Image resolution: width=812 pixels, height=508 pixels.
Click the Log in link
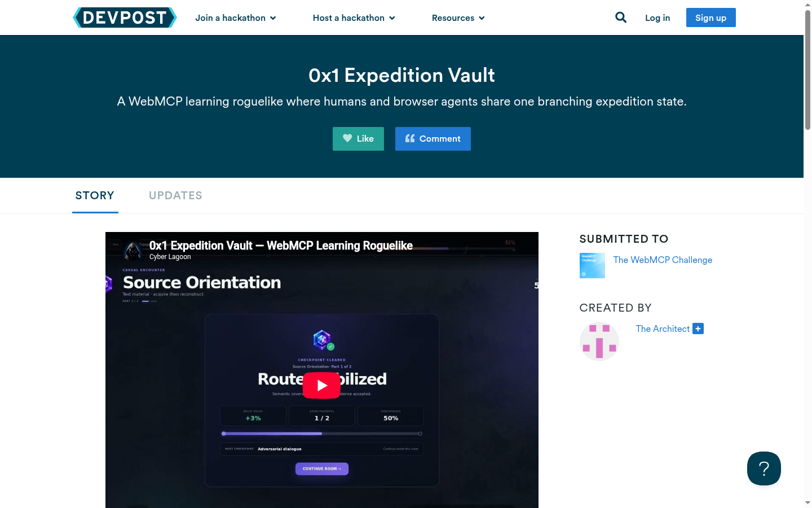click(x=657, y=18)
